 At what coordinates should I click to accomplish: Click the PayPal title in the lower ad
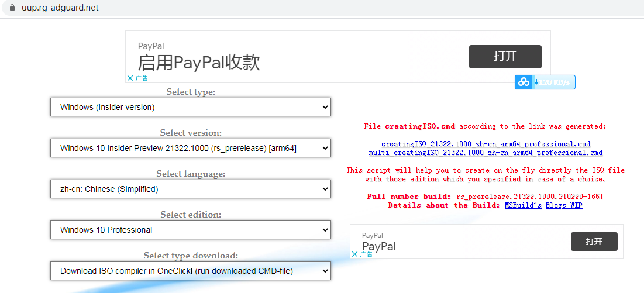(378, 246)
